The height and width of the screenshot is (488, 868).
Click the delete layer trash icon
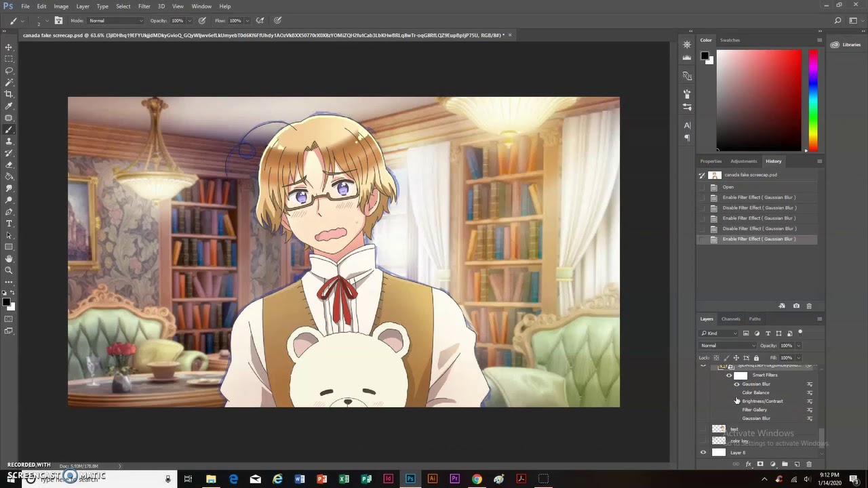pyautogui.click(x=809, y=464)
